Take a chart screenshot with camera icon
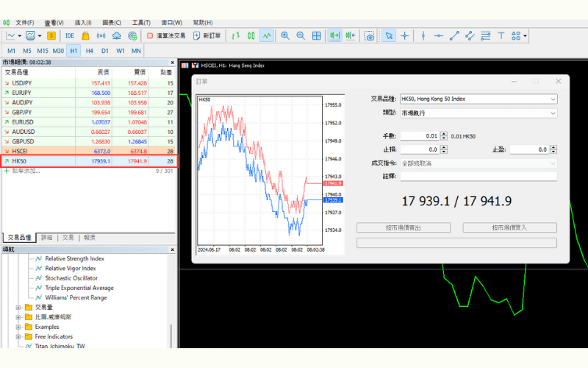The height and width of the screenshot is (368, 588). click(370, 35)
